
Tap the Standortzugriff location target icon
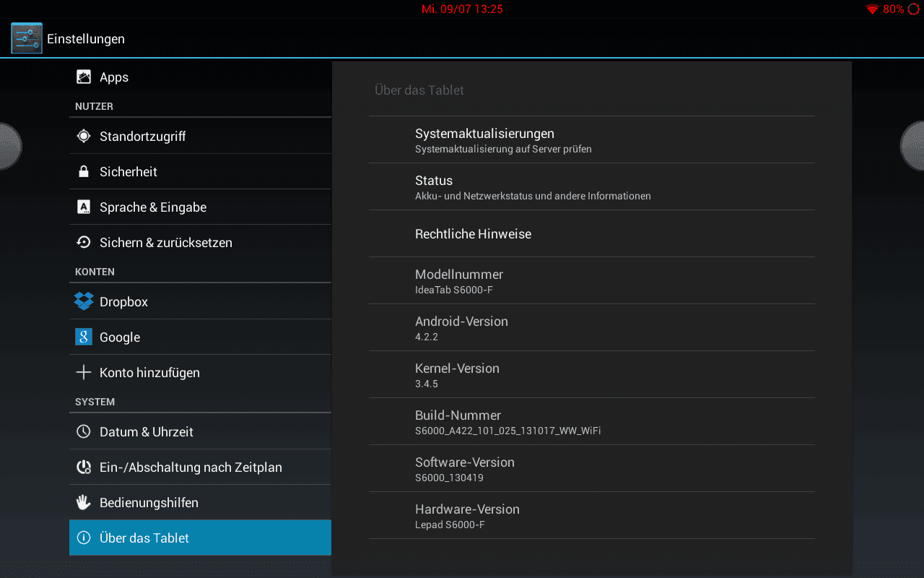pos(84,137)
